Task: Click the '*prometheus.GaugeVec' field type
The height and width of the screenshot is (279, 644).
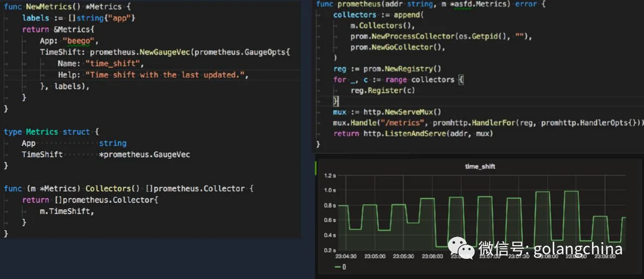Action: 144,155
